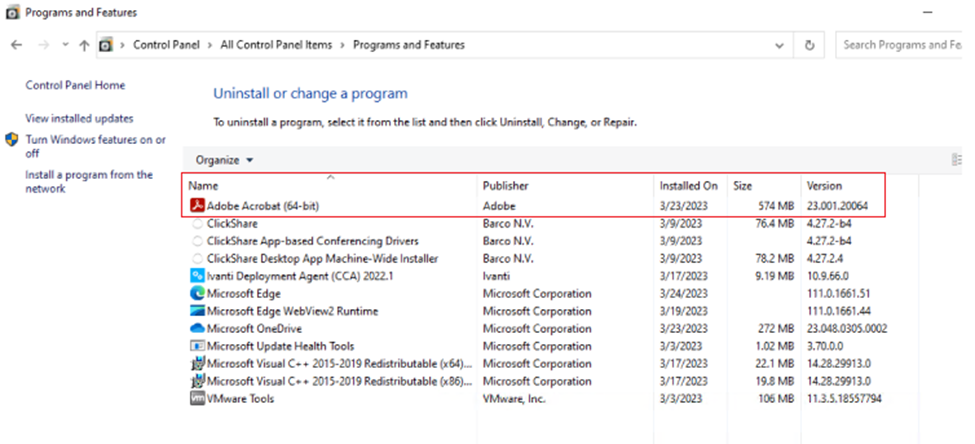Sort list by Name column header
975x444 pixels.
(203, 186)
